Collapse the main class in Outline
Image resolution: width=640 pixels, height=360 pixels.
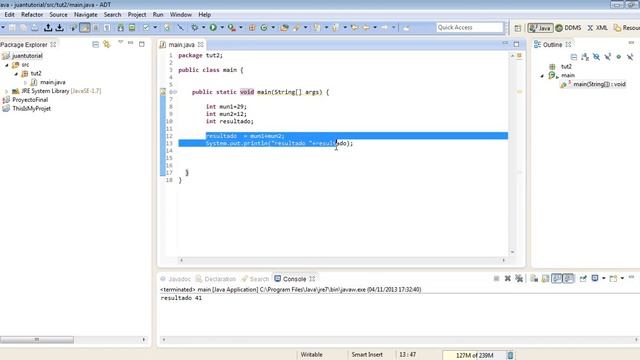(542, 76)
